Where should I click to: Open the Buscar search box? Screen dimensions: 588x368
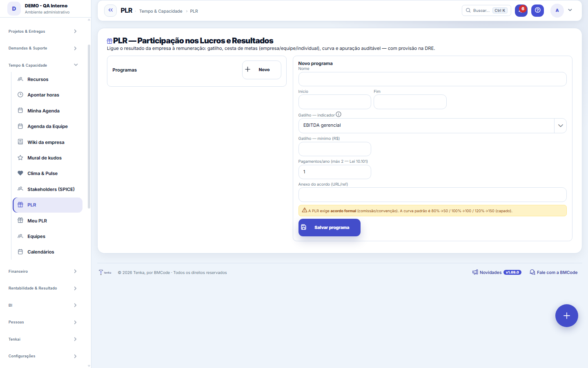pos(486,10)
